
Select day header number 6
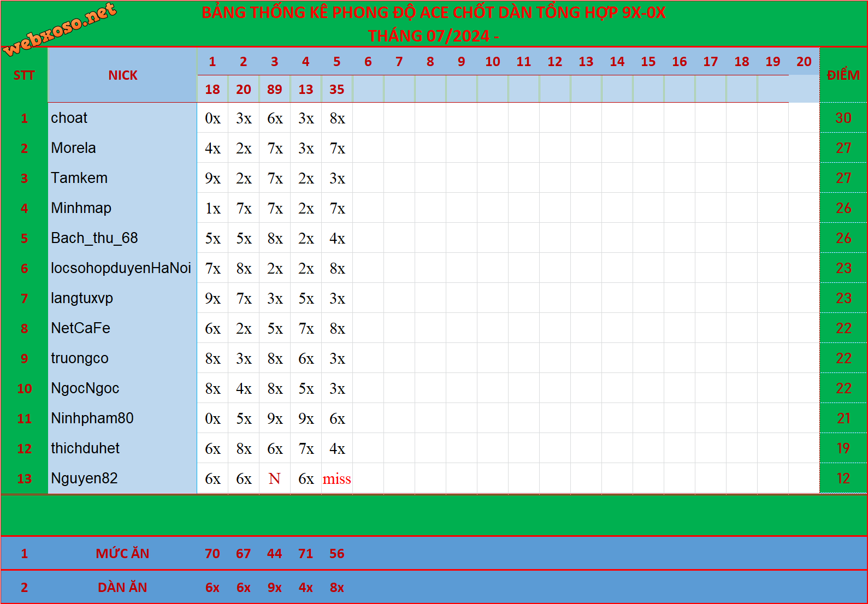point(368,62)
